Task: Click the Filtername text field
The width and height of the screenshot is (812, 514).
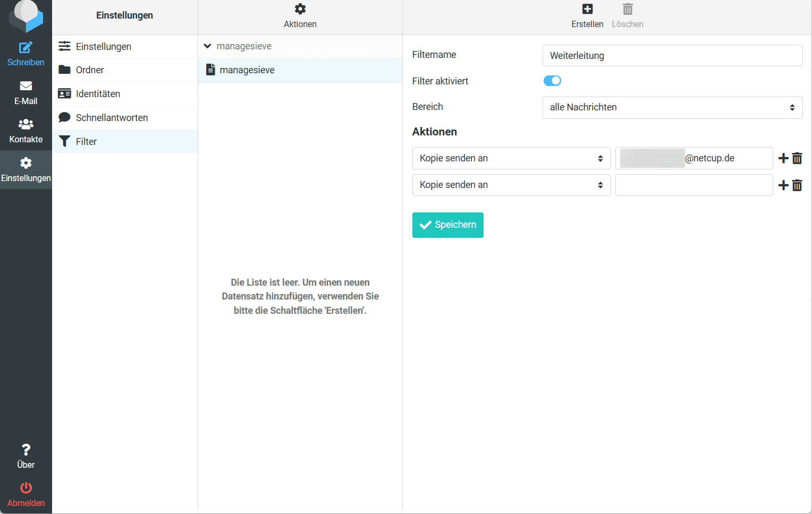Action: [x=672, y=56]
